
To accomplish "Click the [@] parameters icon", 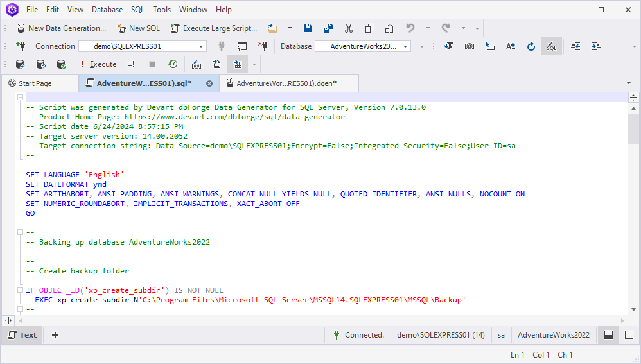I will pyautogui.click(x=470, y=46).
